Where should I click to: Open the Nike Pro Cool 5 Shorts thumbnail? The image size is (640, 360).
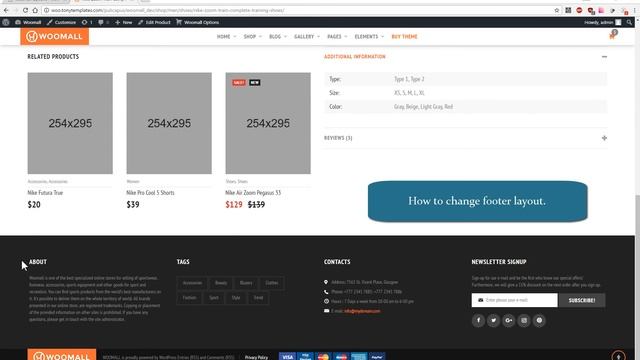coord(169,123)
